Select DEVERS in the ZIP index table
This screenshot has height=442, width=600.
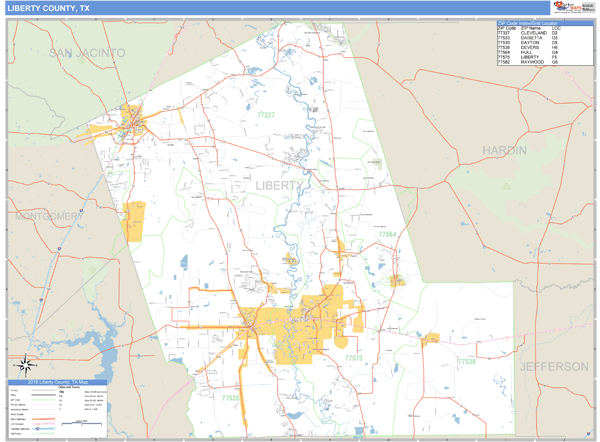[530, 47]
